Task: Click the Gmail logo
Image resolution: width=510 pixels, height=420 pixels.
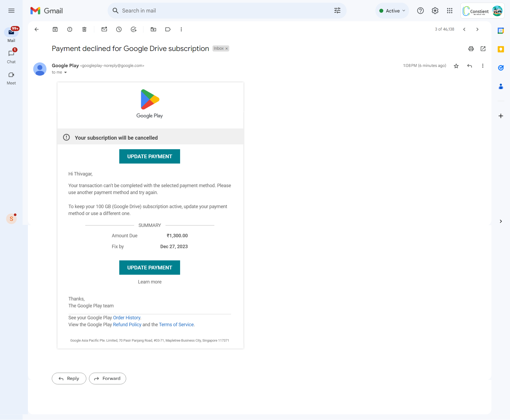Action: 47,11
